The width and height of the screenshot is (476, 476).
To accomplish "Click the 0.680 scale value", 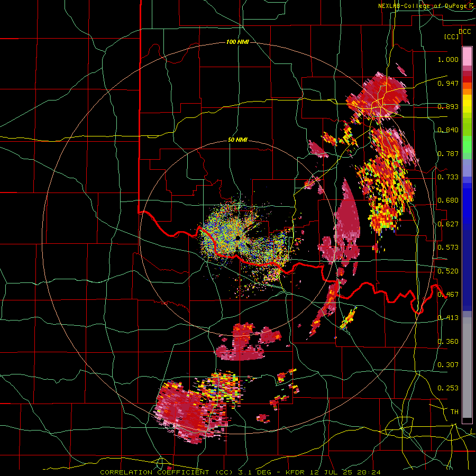I will coord(448,200).
